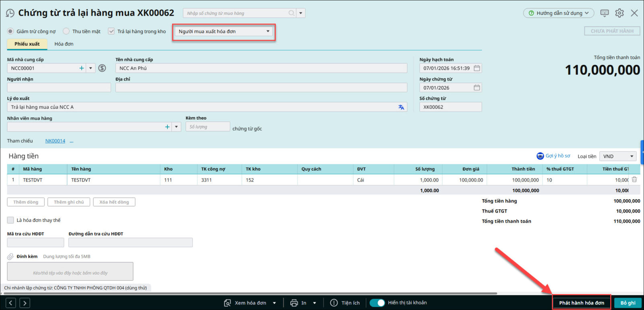Click the supplier debt dollar icon

point(102,68)
